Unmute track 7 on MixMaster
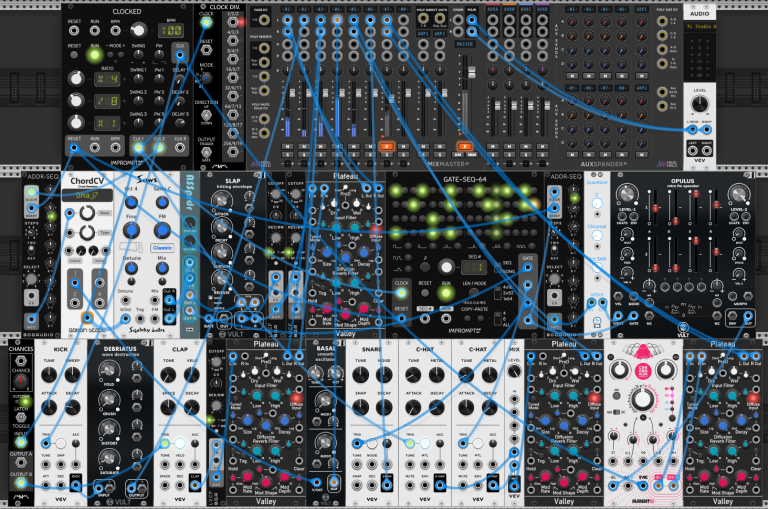Image resolution: width=768 pixels, height=509 pixels. click(386, 146)
